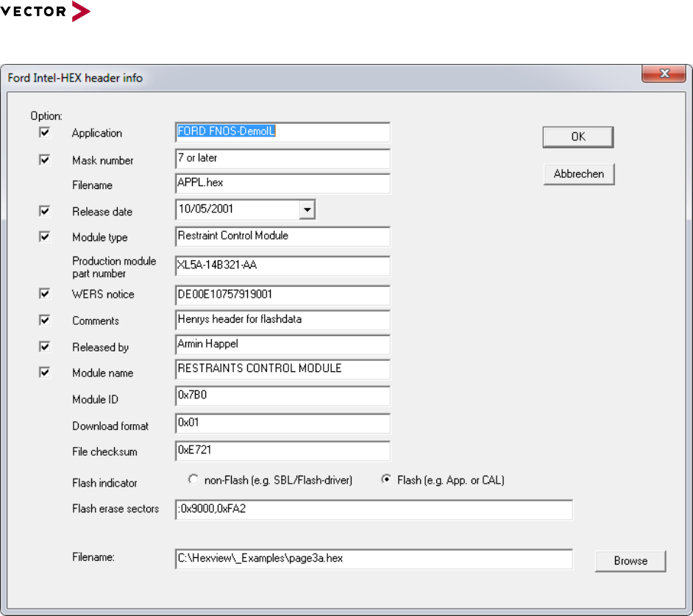The width and height of the screenshot is (693, 616).
Task: Click the File checksum field 0xE721
Action: tap(282, 451)
